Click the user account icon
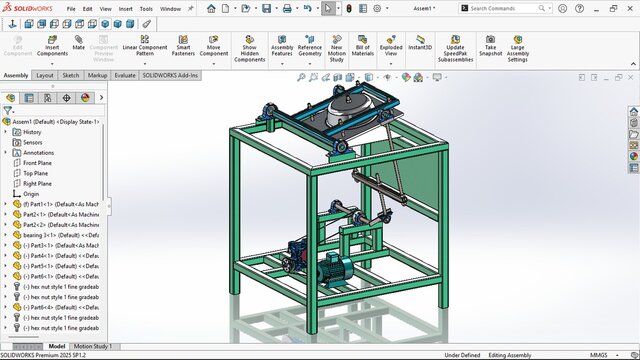Screen dimensions: 640x360 tap(562, 8)
